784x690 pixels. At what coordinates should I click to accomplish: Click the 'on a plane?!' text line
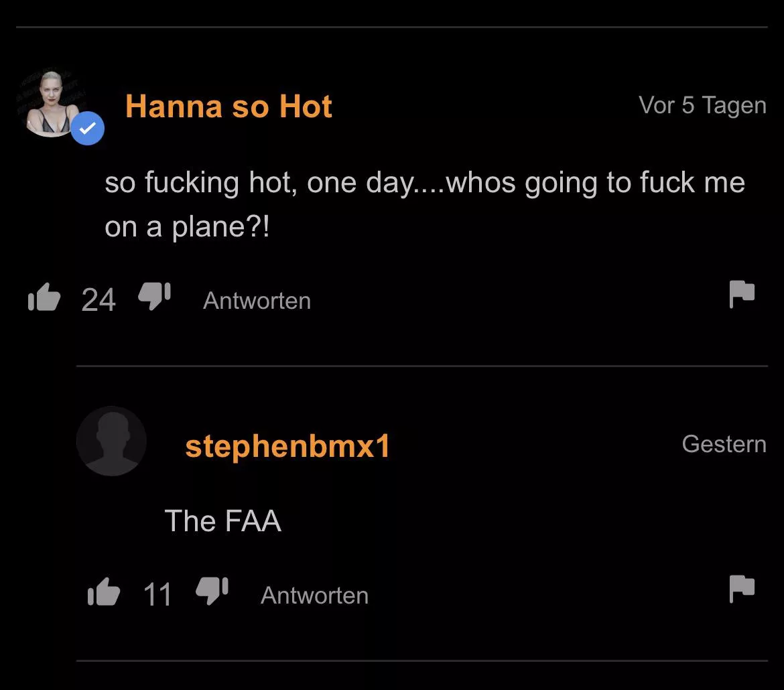coord(187,227)
